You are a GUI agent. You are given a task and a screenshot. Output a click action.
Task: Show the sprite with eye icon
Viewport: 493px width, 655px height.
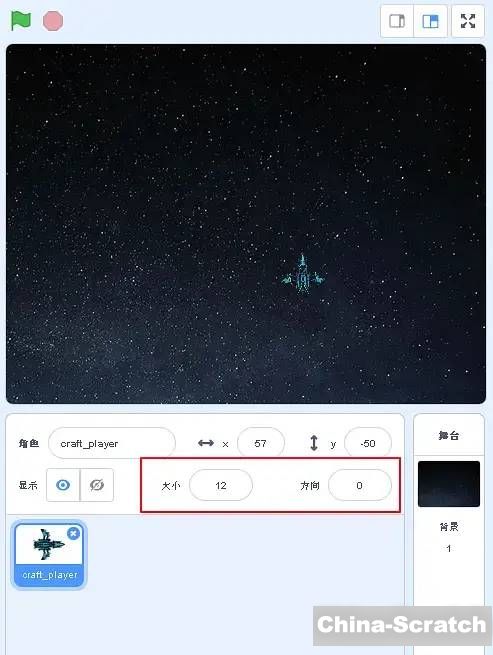coord(63,485)
